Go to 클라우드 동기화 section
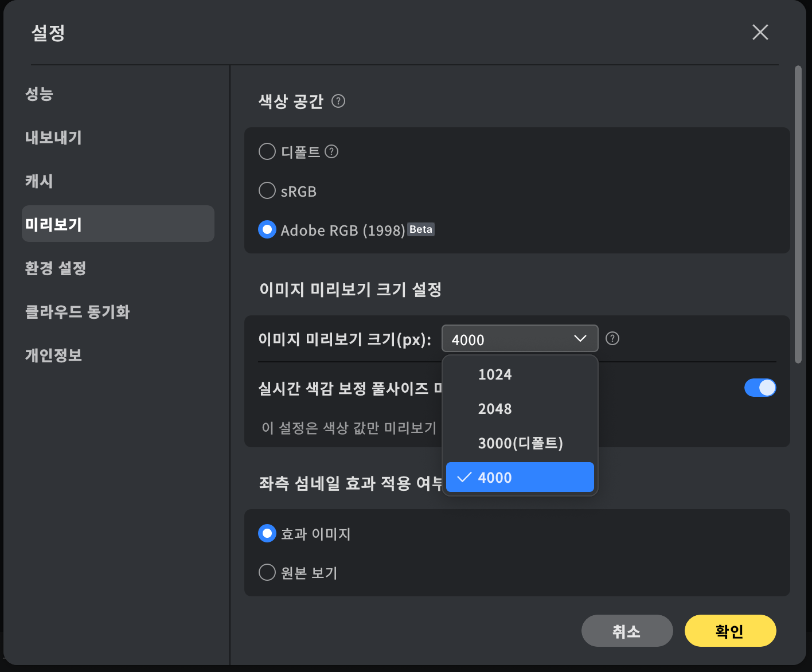The image size is (812, 672). click(77, 312)
